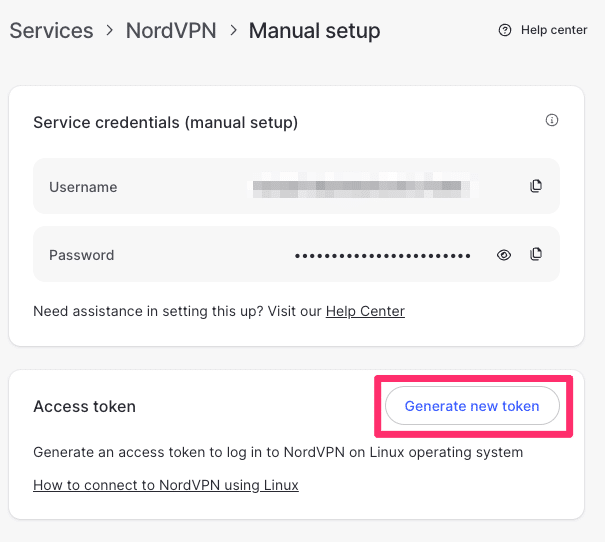Reveal the hidden password with eye icon
Screen dimensions: 605x542
pos(504,255)
